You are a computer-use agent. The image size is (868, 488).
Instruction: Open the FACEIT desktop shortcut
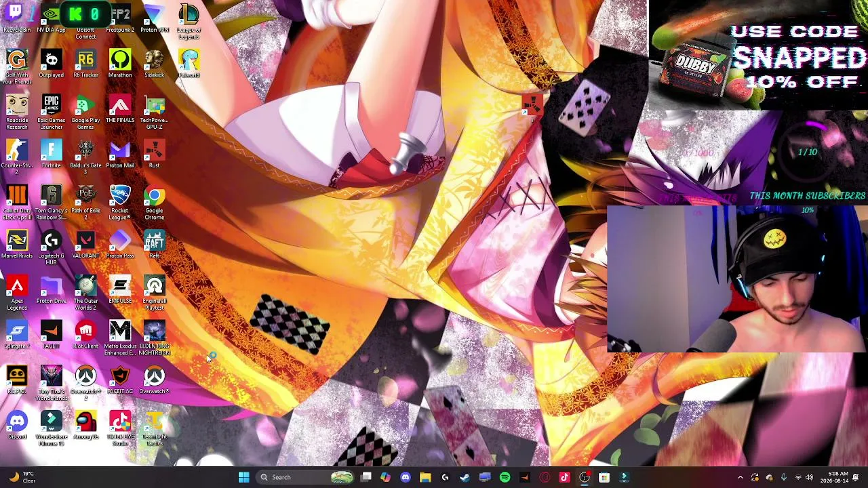[51, 335]
